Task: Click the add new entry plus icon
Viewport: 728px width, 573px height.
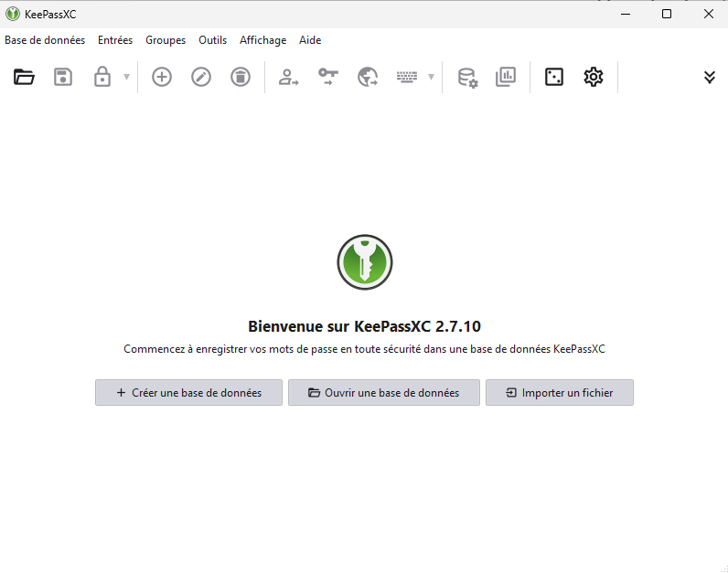Action: pyautogui.click(x=162, y=77)
